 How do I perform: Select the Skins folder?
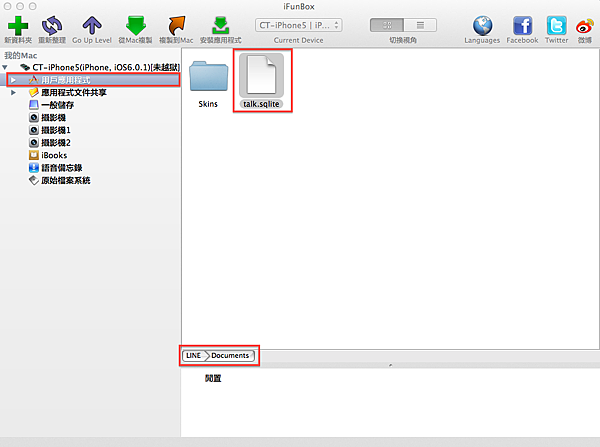point(208,84)
